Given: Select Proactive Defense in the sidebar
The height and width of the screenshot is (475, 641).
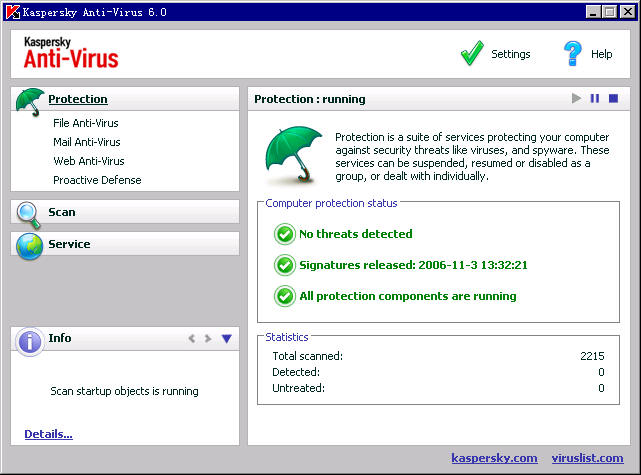Looking at the screenshot, I should (97, 180).
